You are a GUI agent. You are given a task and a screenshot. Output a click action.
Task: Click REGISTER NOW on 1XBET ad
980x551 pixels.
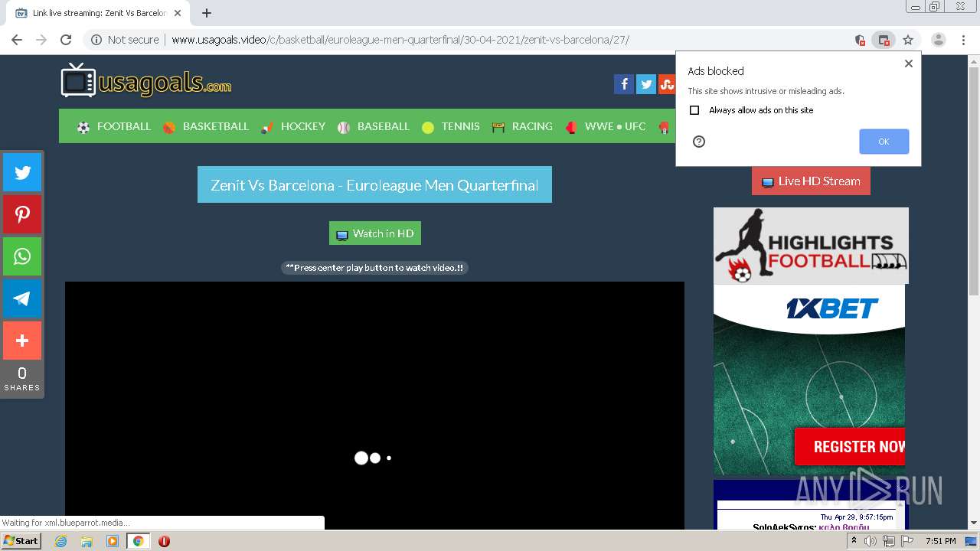tap(851, 447)
